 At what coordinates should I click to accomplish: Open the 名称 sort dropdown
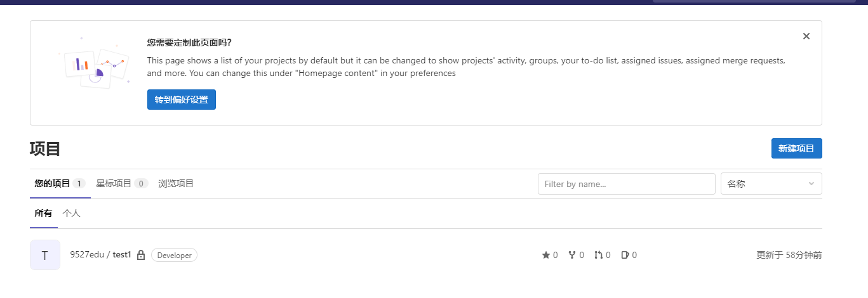(x=771, y=184)
